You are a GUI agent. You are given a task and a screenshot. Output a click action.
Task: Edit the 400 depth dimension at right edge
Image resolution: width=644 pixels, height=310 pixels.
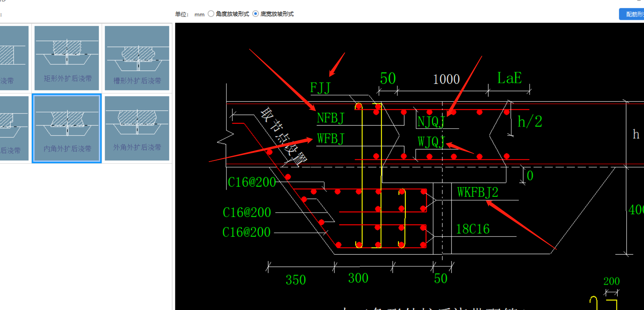636,210
